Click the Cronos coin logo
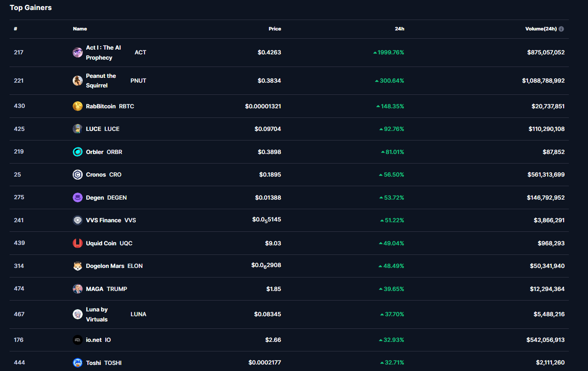The height and width of the screenshot is (371, 588). pyautogui.click(x=77, y=174)
